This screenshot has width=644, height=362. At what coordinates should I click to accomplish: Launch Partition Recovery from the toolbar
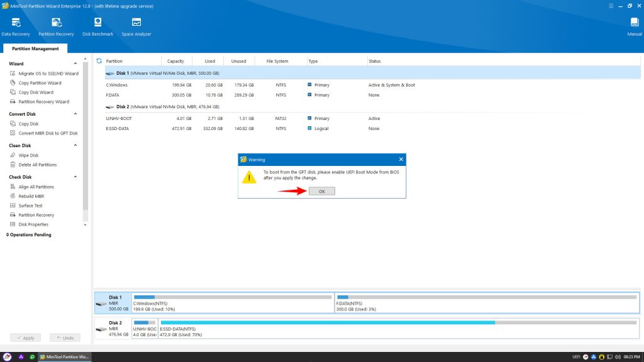56,27
